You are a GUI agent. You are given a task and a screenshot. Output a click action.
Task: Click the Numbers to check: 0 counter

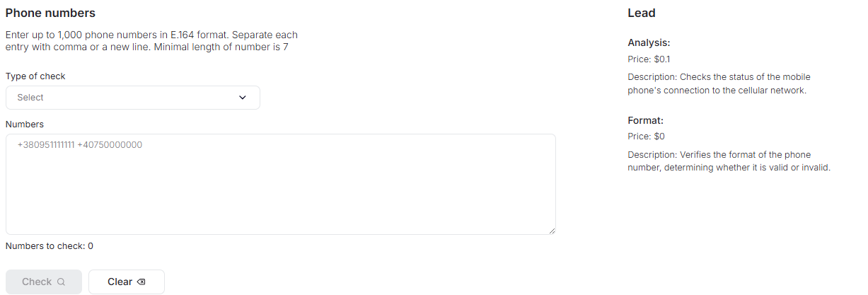50,246
